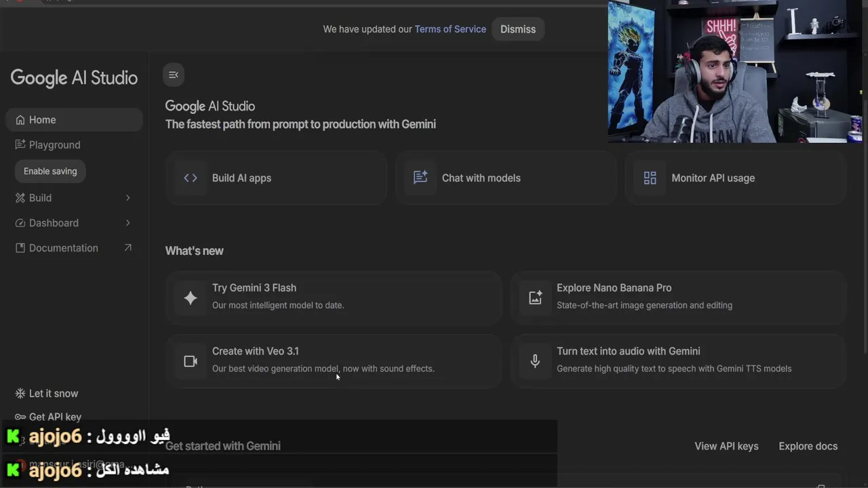
Task: Collapse the sidebar with the menu toggle icon
Action: coord(174,75)
